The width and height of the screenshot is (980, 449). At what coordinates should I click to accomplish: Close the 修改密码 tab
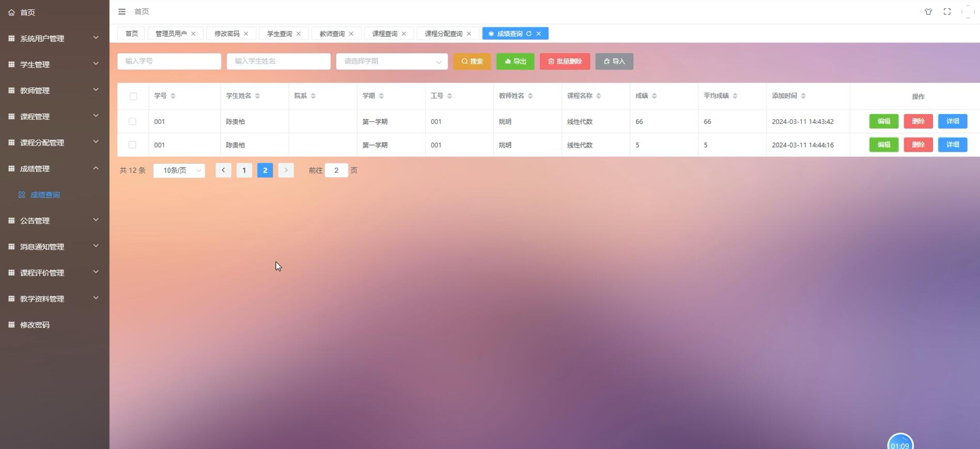(x=246, y=34)
